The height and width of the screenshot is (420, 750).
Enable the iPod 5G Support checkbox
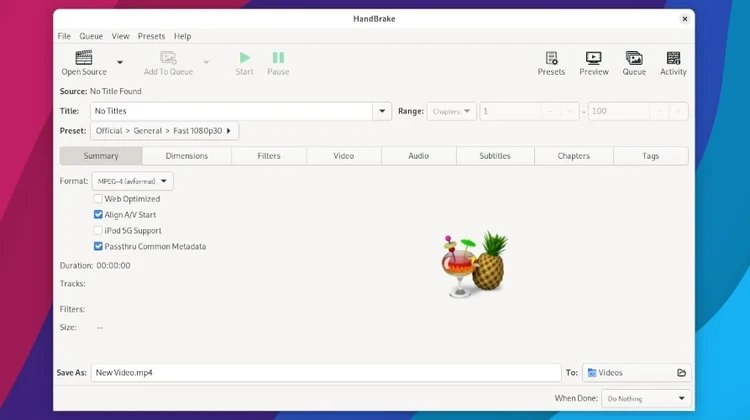click(x=98, y=231)
